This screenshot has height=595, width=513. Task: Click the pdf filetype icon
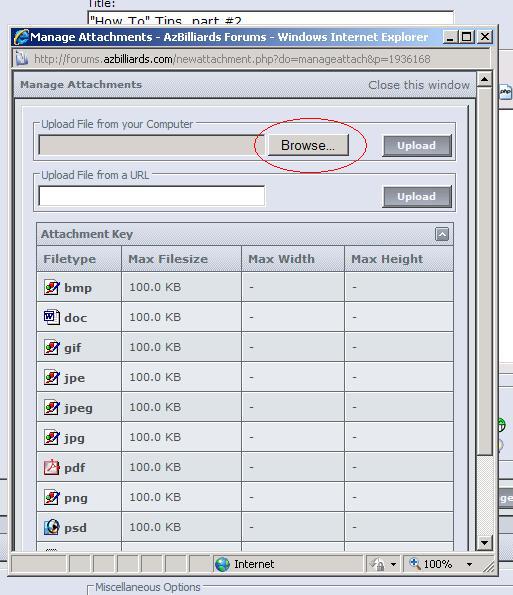coord(51,467)
